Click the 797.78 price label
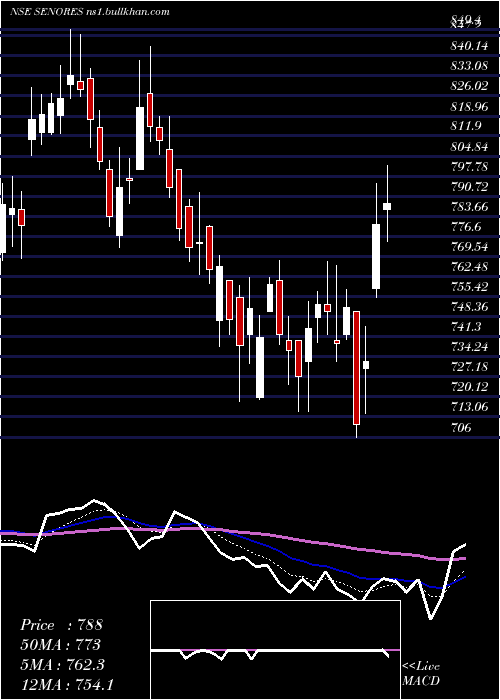Image resolution: width=500 pixels, height=700 pixels. point(469,167)
